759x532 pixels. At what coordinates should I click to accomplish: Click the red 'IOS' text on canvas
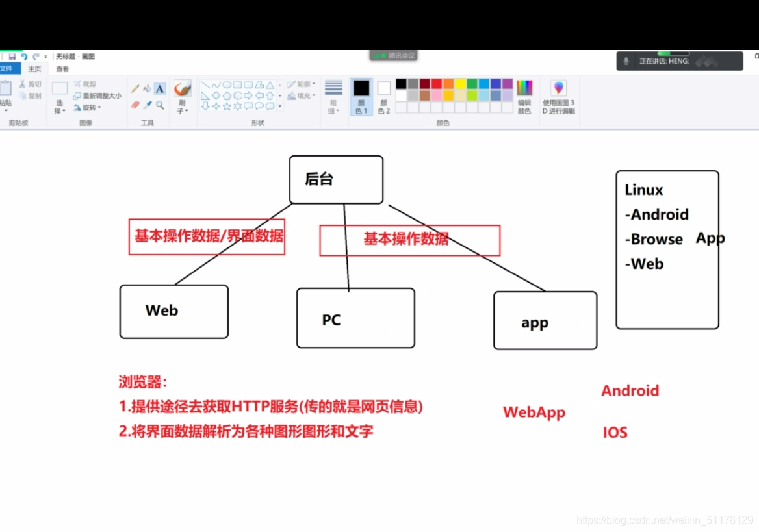point(615,432)
